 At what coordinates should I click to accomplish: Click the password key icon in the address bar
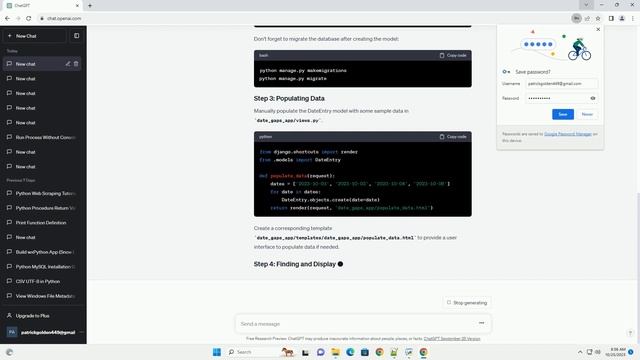[576, 18]
